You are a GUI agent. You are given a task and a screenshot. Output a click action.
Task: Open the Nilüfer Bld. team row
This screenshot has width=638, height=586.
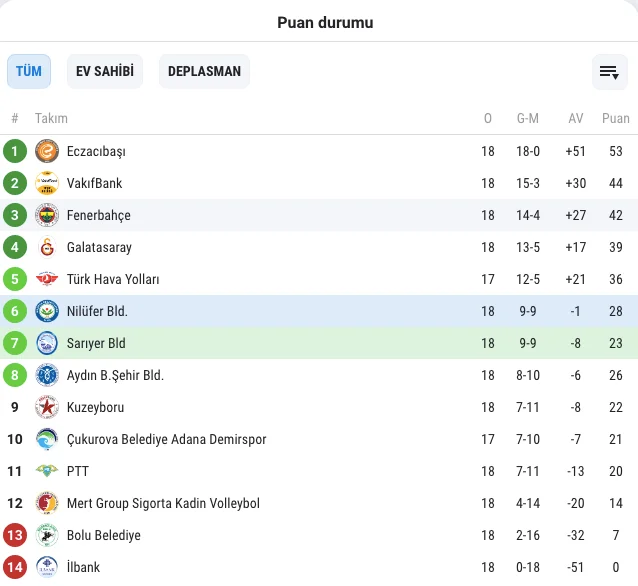(x=319, y=311)
